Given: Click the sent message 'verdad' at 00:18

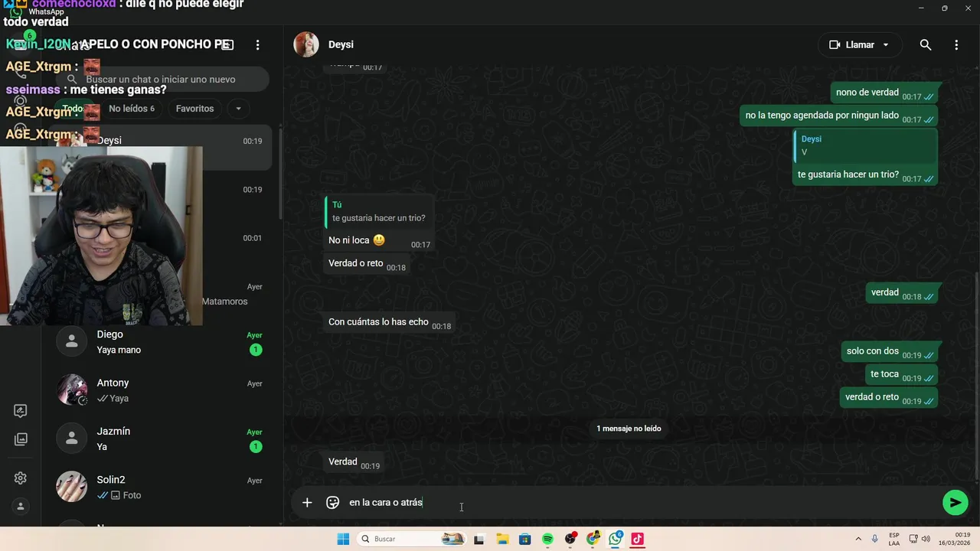Looking at the screenshot, I should [901, 293].
